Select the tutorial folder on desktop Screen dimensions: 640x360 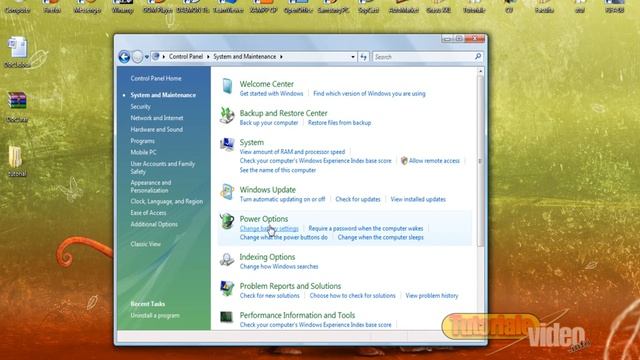click(16, 157)
